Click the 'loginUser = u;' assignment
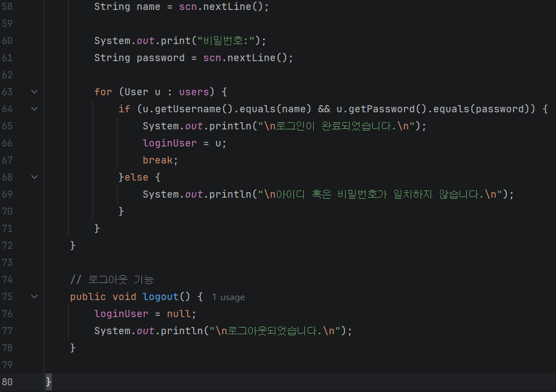Viewport: 556px width, 392px height. click(184, 143)
